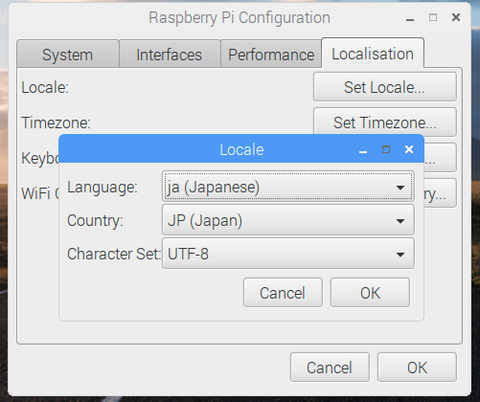Click the Set Timezone... button
This screenshot has width=480, height=402.
pos(385,122)
